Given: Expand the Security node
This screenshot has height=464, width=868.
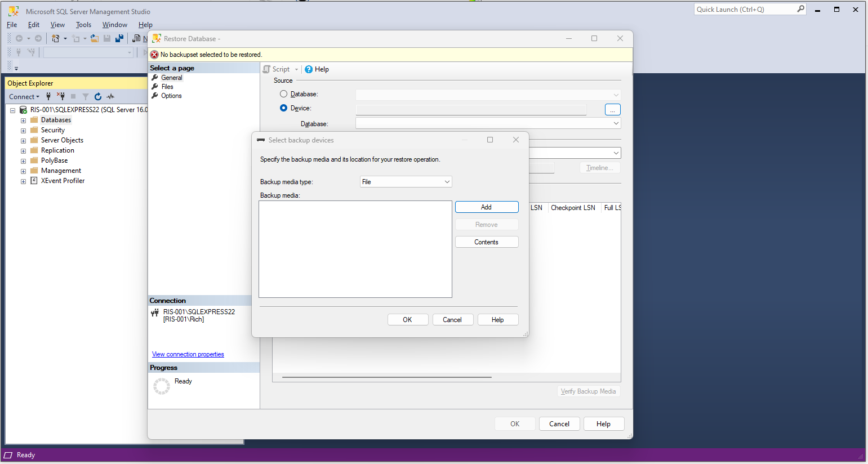Looking at the screenshot, I should pos(23,131).
